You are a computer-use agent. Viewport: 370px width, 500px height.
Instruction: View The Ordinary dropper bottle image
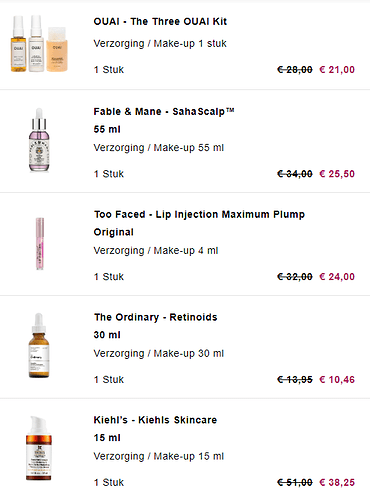pos(39,345)
